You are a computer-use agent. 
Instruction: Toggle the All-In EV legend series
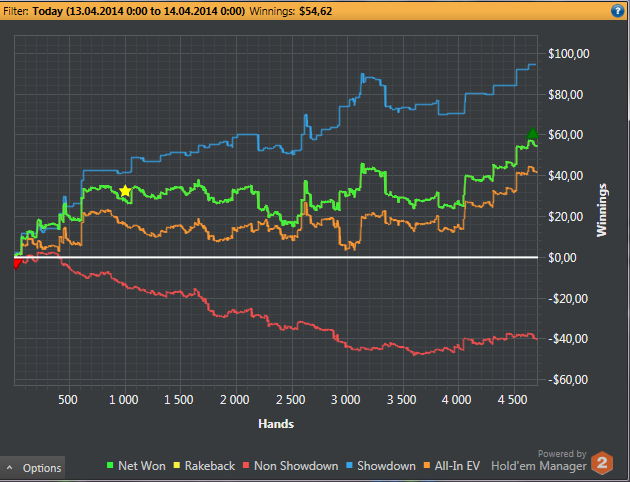click(x=452, y=466)
